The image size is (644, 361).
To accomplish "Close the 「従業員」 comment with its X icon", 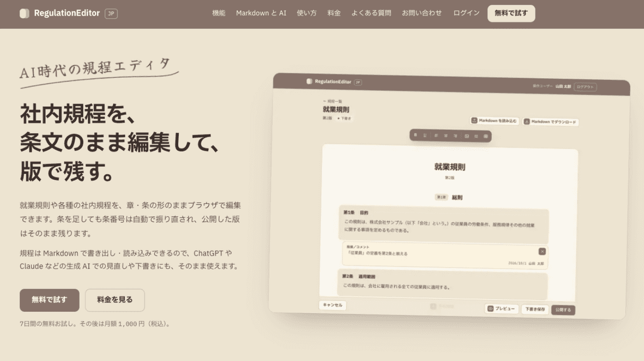I will coord(542,252).
